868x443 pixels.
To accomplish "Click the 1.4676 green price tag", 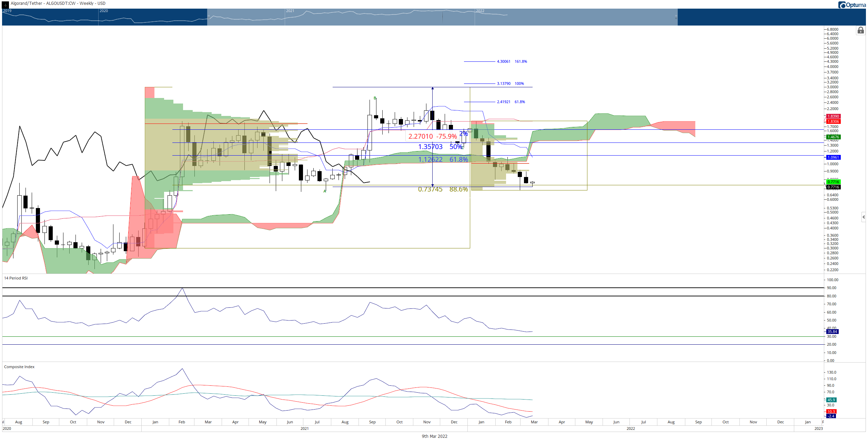I will click(834, 137).
